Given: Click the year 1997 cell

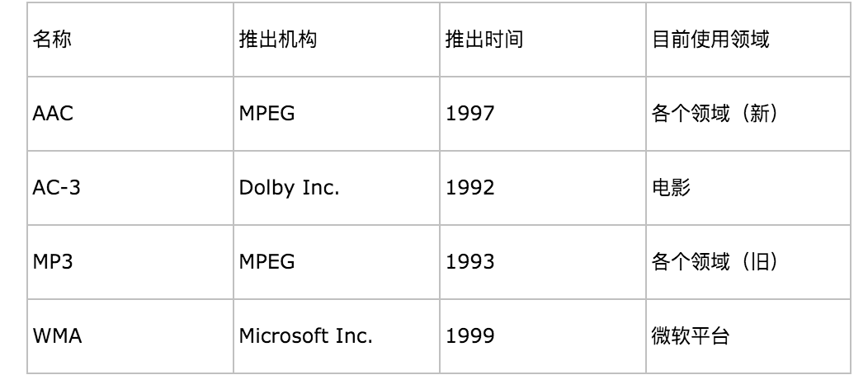Looking at the screenshot, I should 470,113.
